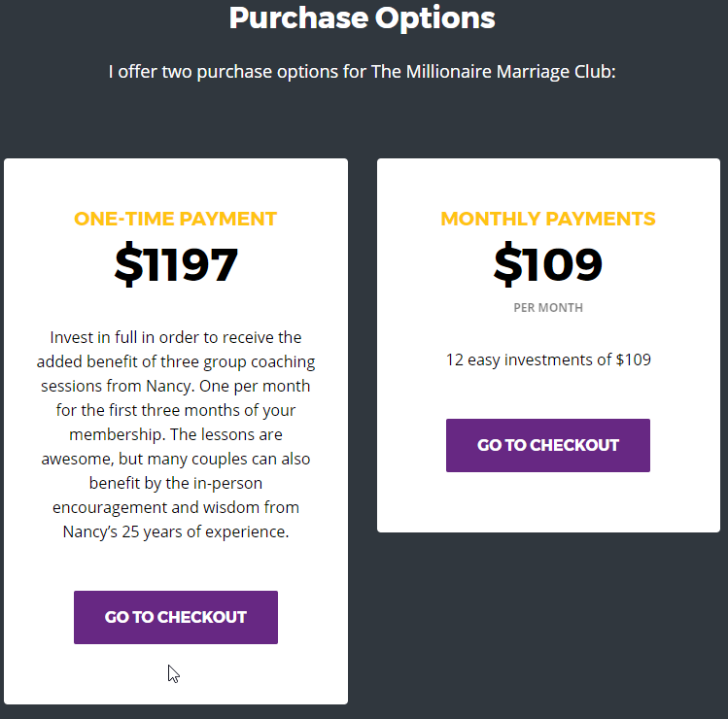The width and height of the screenshot is (728, 719).
Task: Click the 'added benefit of three group coaching' line
Action: point(176,361)
